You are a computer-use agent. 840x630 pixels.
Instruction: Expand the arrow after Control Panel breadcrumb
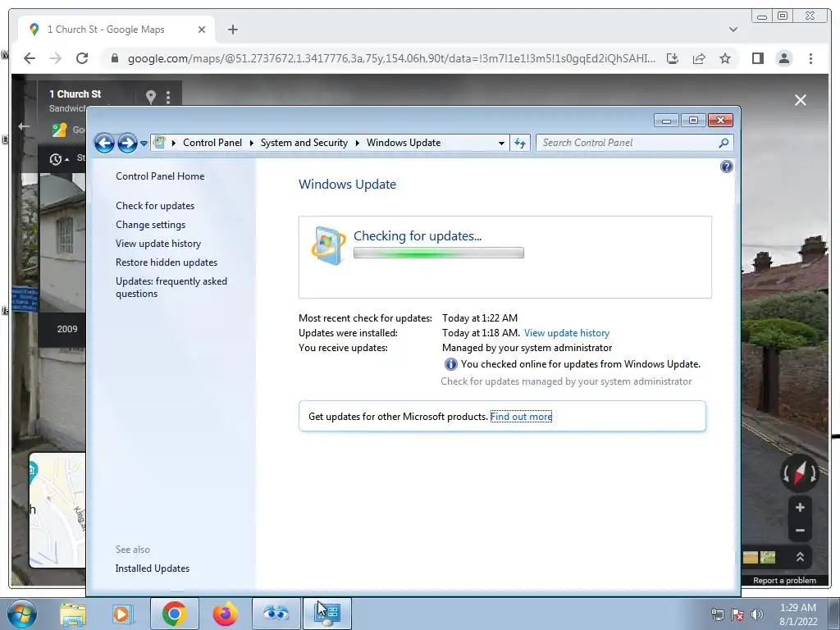coord(251,143)
